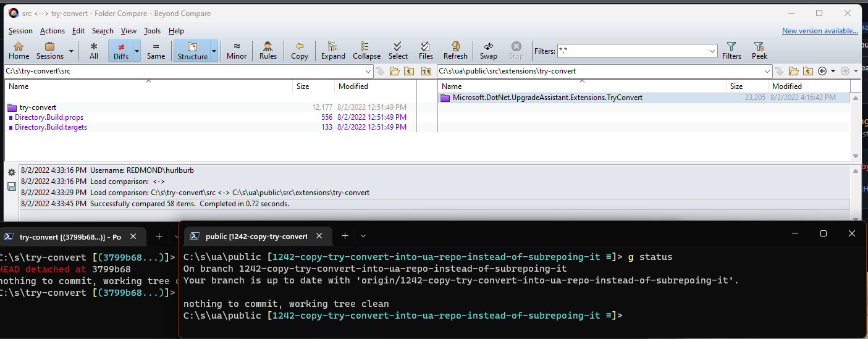This screenshot has width=868, height=339.
Task: Expand the Sessions dropdown arrow
Action: [71, 51]
